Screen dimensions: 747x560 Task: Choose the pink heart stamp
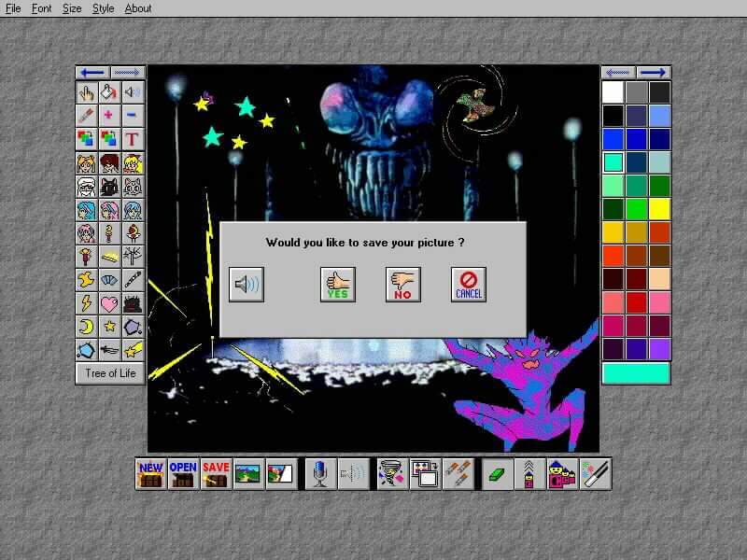109,303
